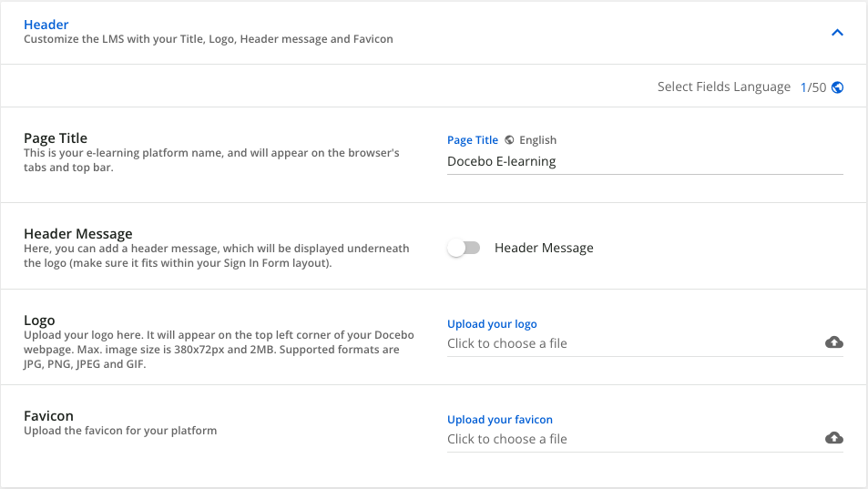Click the Customize the LMS subtitle text
This screenshot has width=868, height=489.
click(209, 39)
